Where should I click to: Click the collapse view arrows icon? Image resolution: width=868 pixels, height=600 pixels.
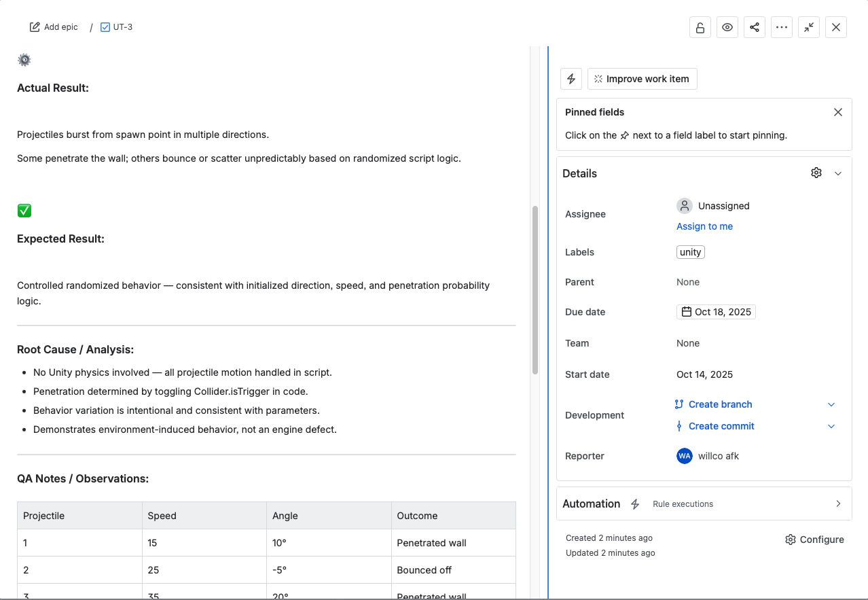click(x=809, y=27)
